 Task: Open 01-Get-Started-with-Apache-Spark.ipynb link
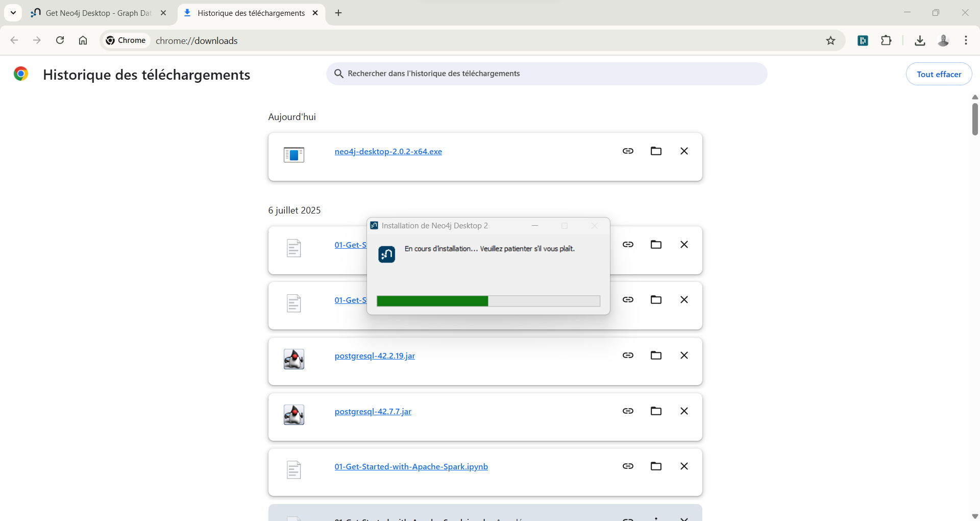[x=411, y=467]
